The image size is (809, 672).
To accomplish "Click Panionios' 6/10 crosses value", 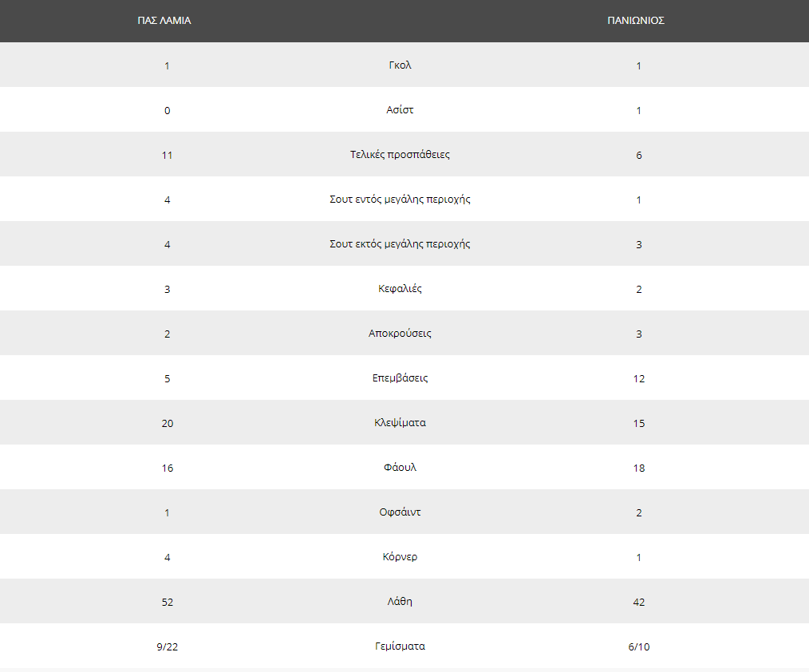I will (x=639, y=646).
